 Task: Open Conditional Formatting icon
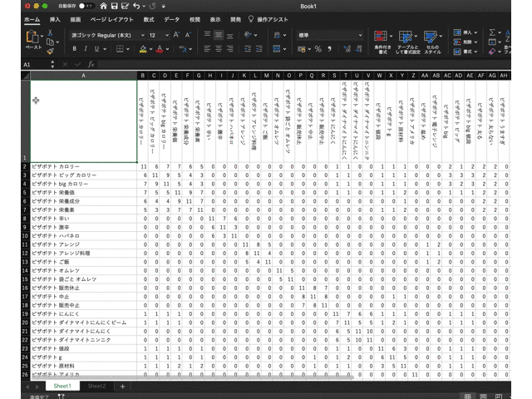coord(382,37)
